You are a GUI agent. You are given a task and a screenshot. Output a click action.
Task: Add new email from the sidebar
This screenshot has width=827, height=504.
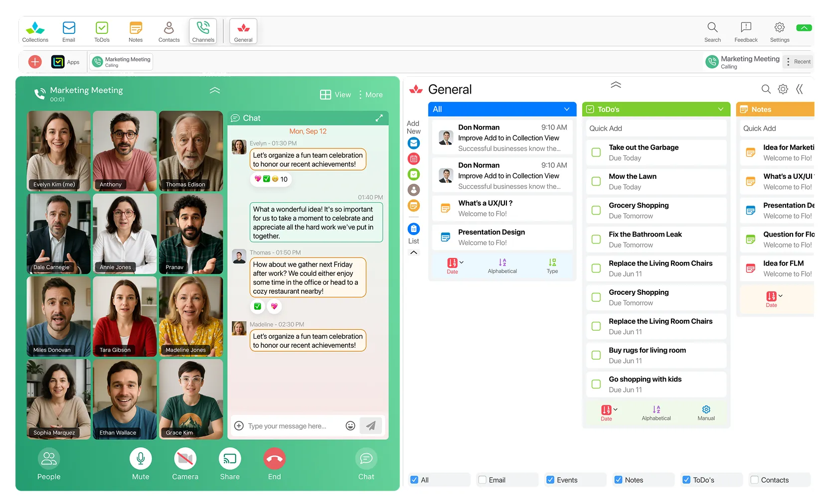[x=414, y=143]
